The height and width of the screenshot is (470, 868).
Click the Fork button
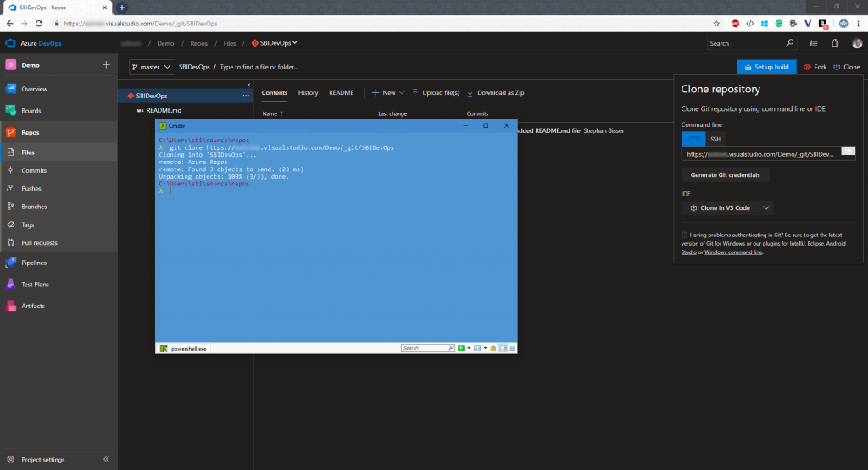pyautogui.click(x=815, y=67)
